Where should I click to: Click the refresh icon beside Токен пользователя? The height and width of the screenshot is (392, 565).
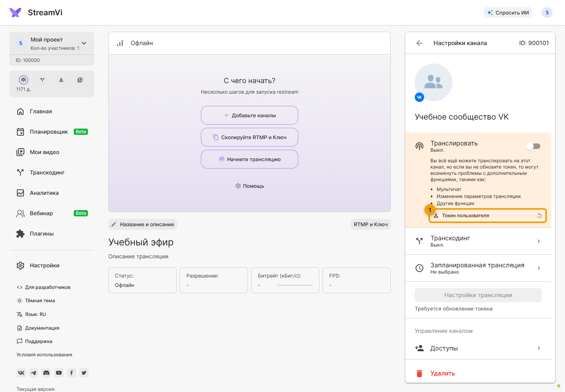tap(539, 216)
